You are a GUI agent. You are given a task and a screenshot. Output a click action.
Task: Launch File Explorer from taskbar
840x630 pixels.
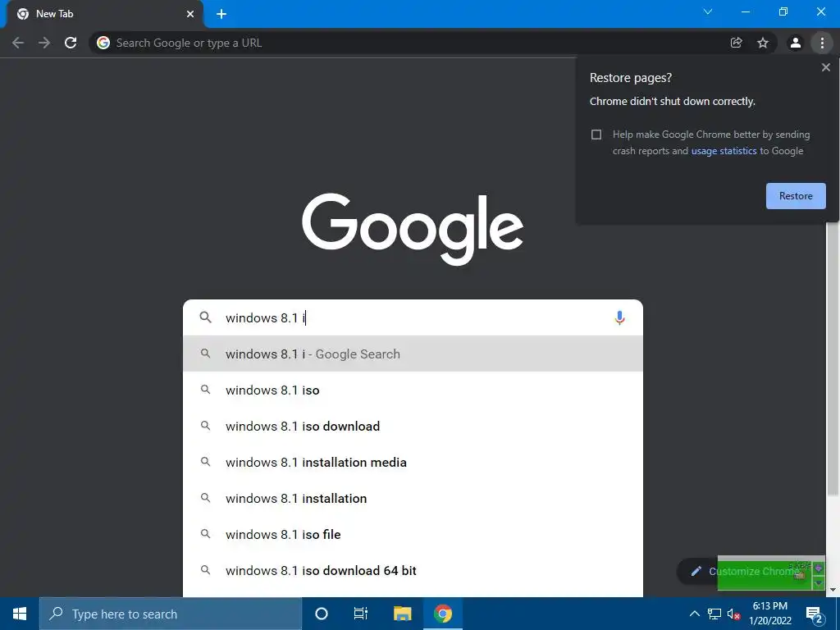402,614
